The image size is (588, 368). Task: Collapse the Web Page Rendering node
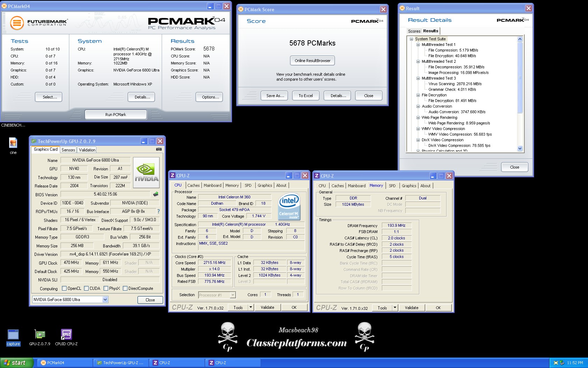point(418,117)
